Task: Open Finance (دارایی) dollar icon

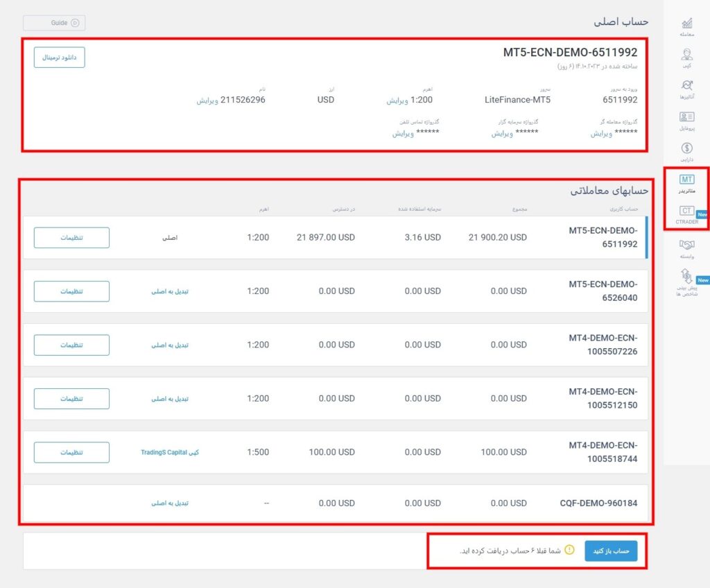Action: pos(686,149)
